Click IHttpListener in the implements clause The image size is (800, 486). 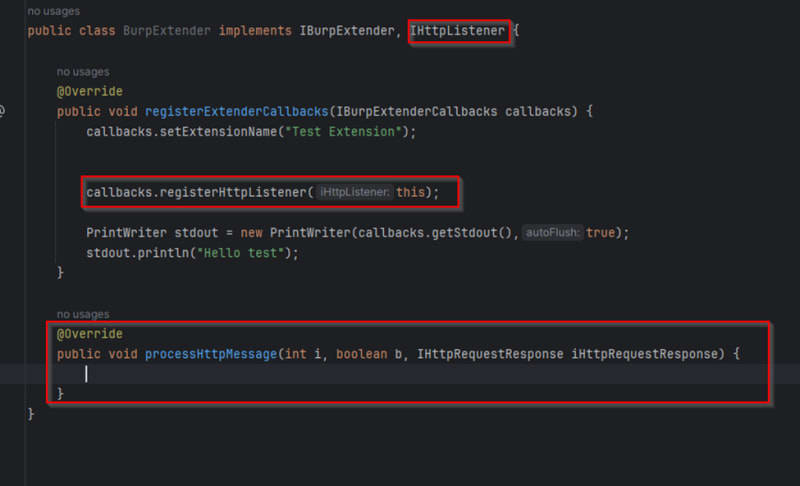[x=457, y=31]
